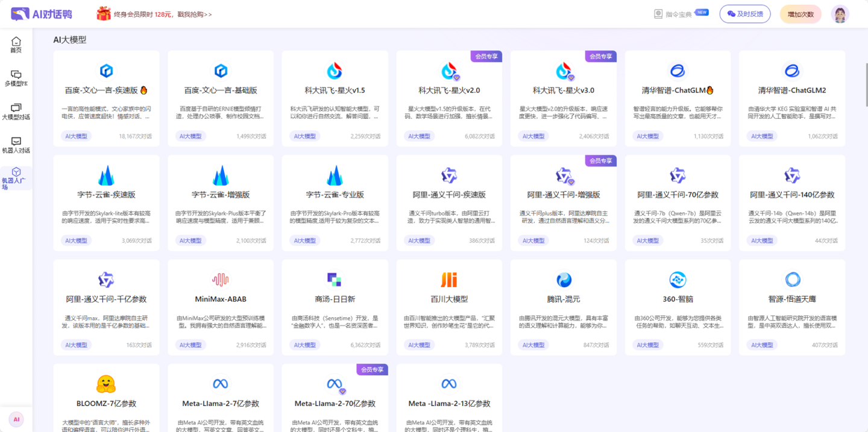Click the 阿里-通义千问-疾速版 icon
The width and height of the screenshot is (868, 432).
point(449,176)
